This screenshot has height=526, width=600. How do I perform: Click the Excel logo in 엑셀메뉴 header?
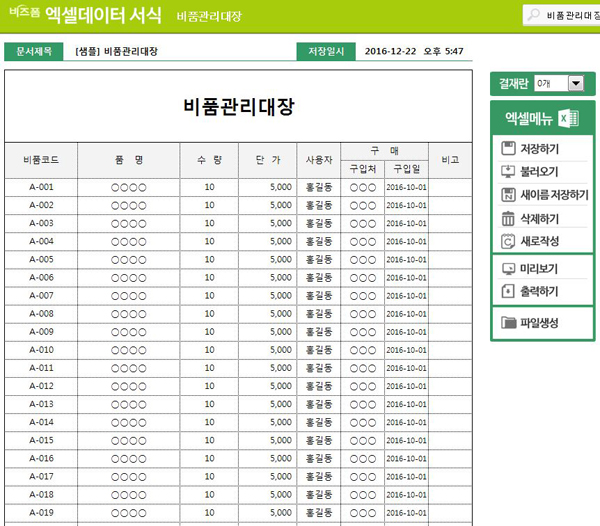point(568,118)
